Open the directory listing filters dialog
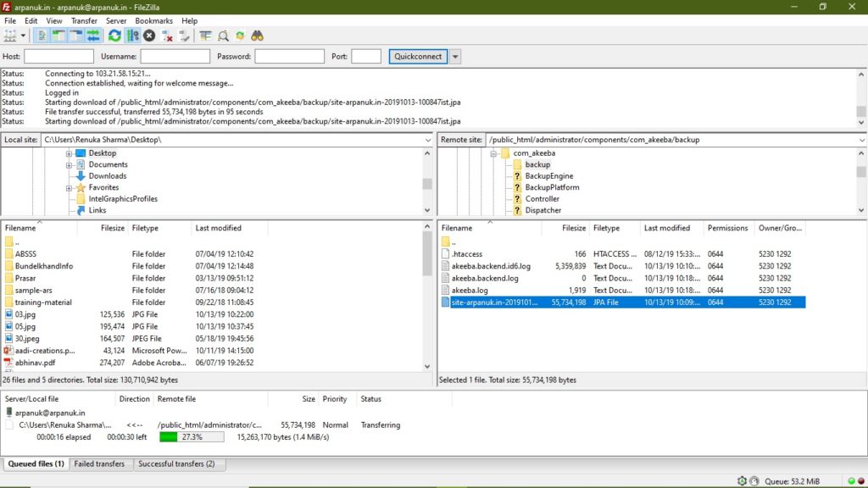 click(x=205, y=36)
